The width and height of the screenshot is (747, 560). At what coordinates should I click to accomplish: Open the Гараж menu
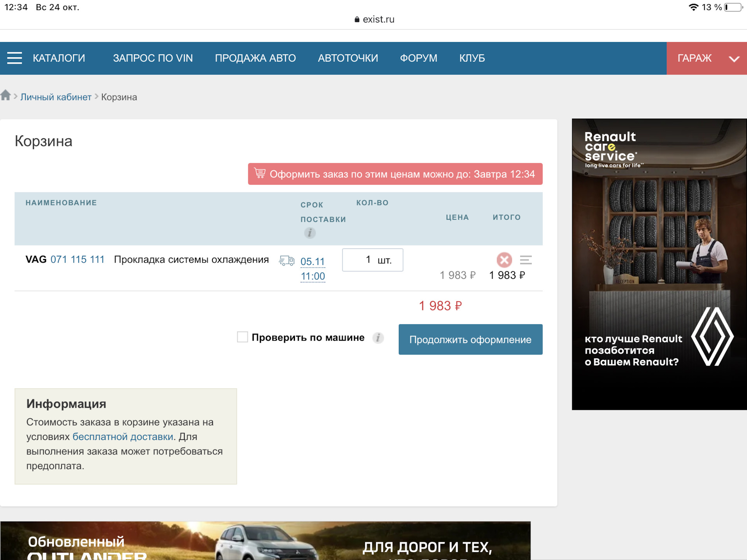click(x=694, y=58)
